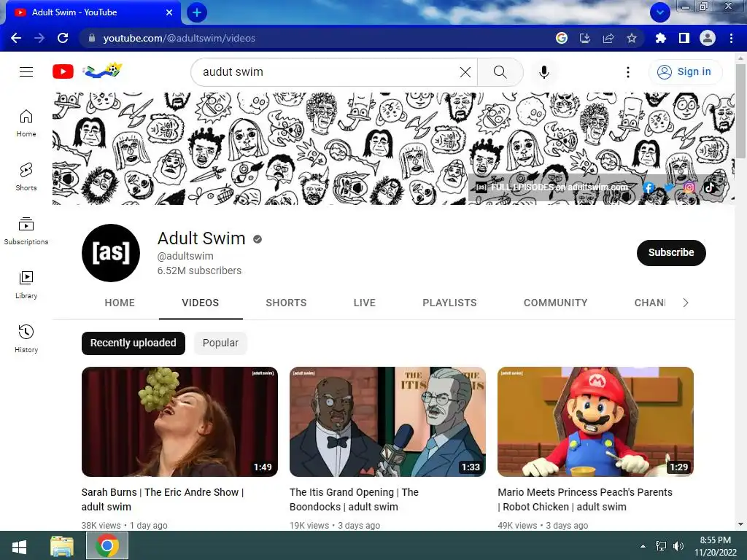
Task: Expand more channel tabs with right chevron
Action: pos(686,303)
